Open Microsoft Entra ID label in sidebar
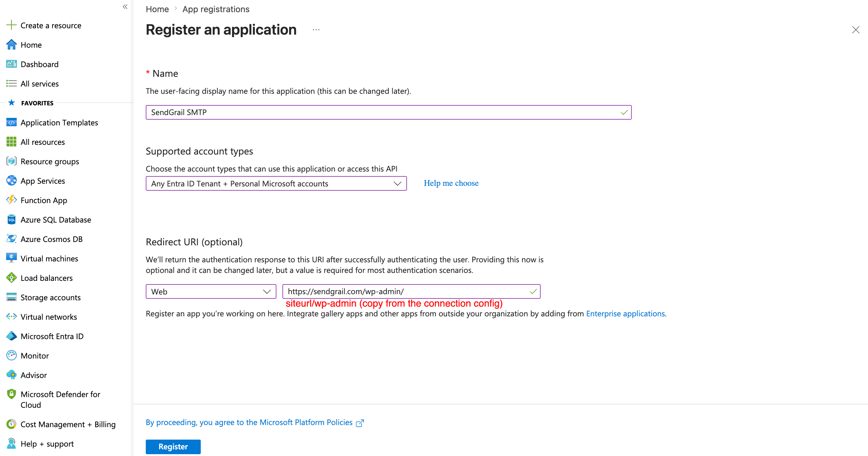 52,336
